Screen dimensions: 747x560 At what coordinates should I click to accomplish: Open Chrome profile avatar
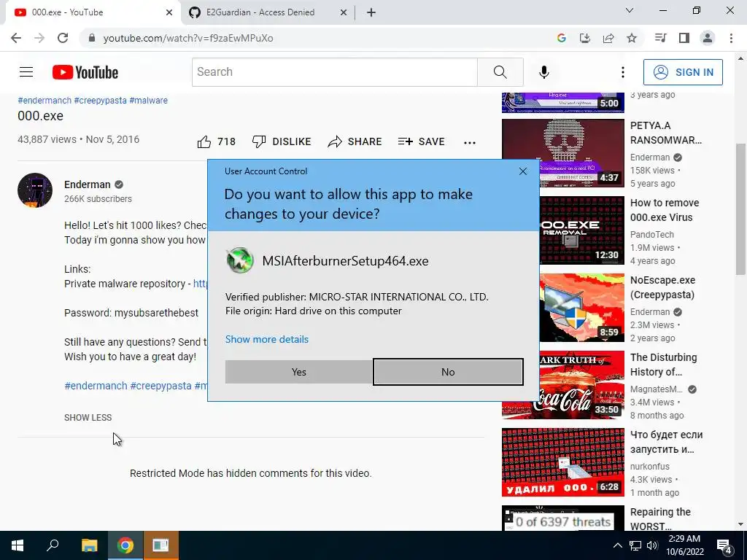coord(708,38)
